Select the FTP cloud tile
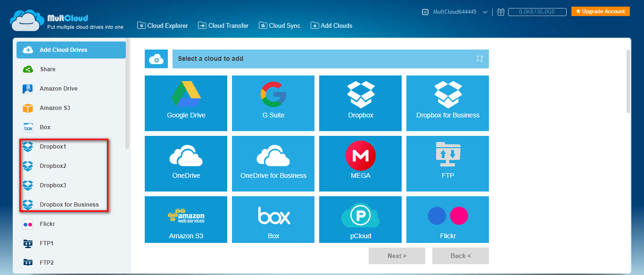The image size is (644, 275). coord(447,163)
